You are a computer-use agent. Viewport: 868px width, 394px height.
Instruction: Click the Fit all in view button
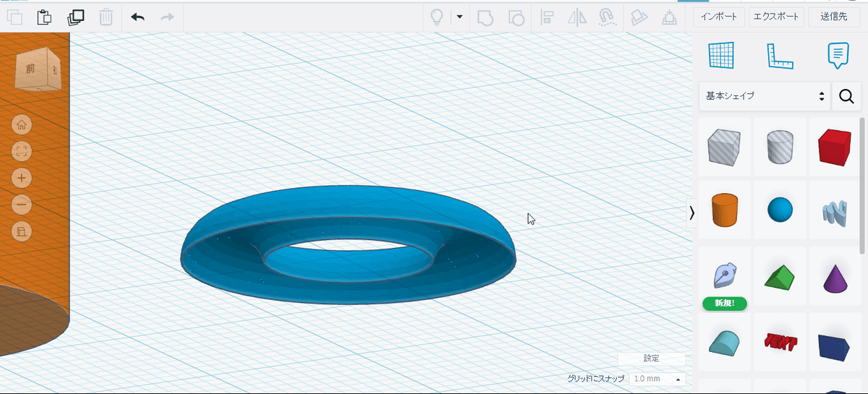coord(22,151)
